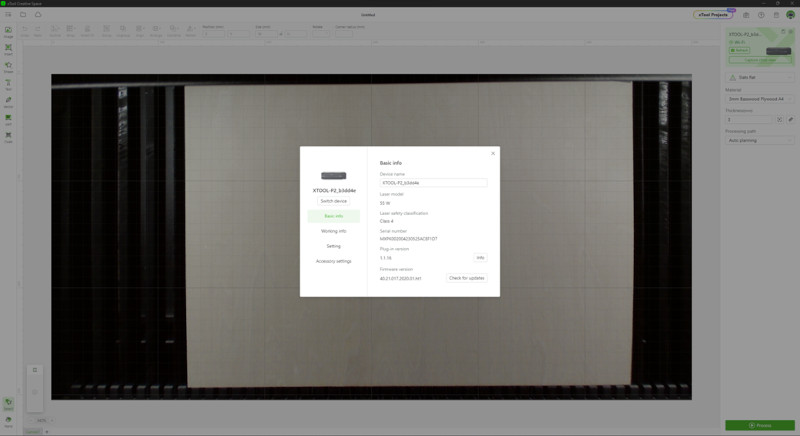The height and width of the screenshot is (436, 800).
Task: Click the device settings gear icon
Action: click(x=791, y=32)
